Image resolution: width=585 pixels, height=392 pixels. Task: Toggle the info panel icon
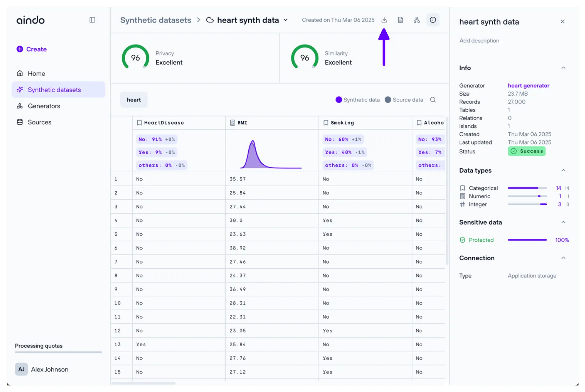point(433,20)
